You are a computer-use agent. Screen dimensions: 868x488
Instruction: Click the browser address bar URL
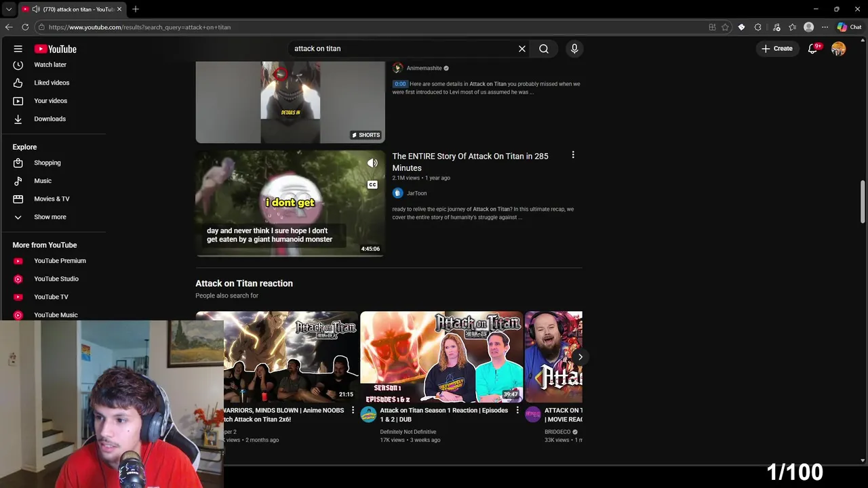coord(140,27)
